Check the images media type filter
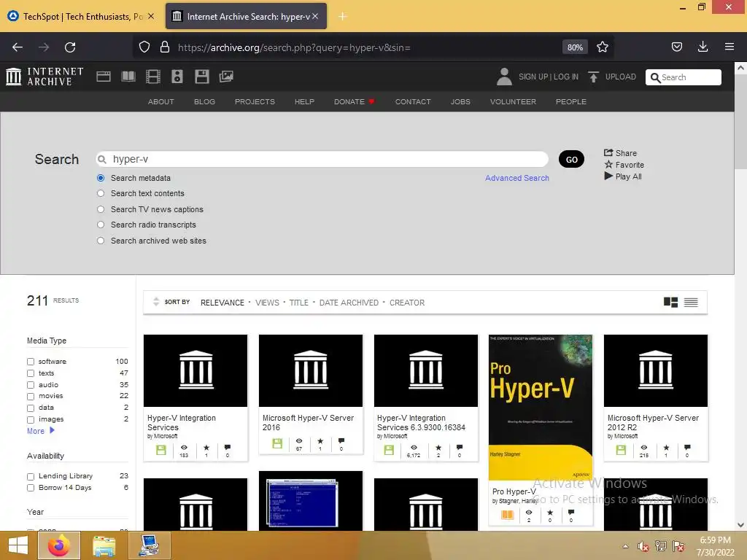Viewport: 747px width, 560px height. click(x=31, y=419)
